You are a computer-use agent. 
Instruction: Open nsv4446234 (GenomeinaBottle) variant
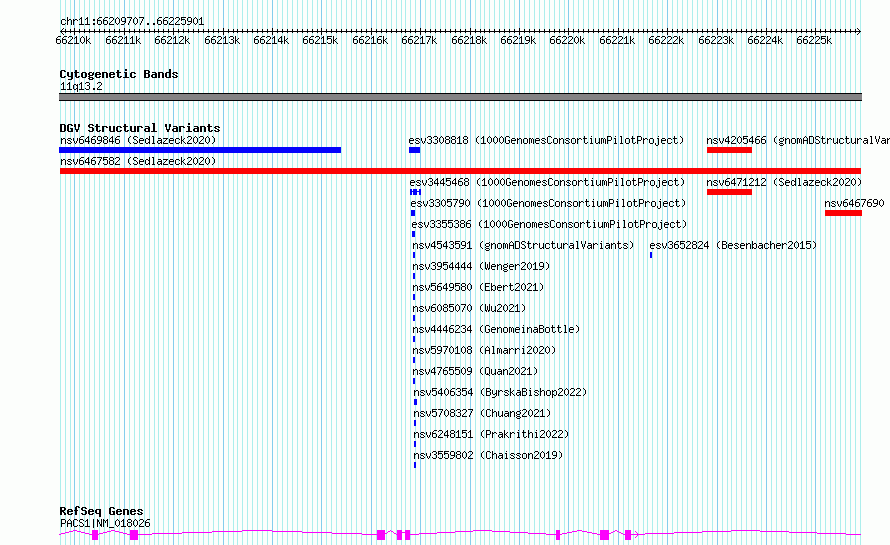click(x=496, y=329)
